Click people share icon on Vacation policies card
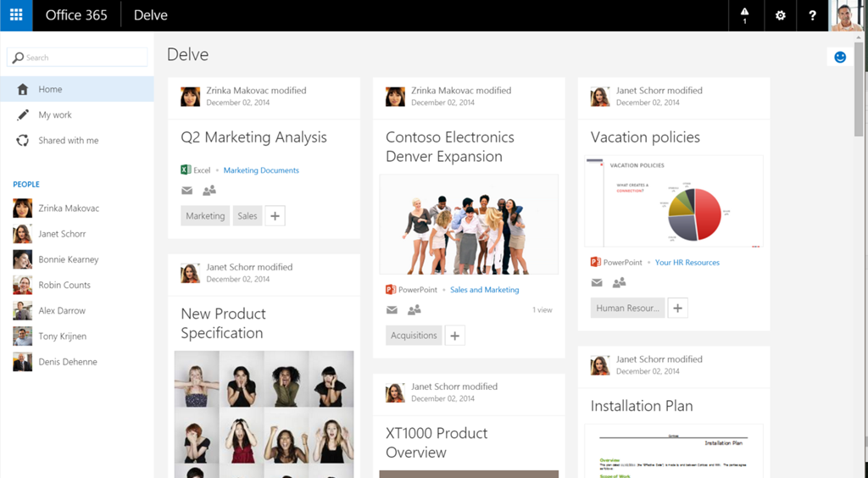Screen dimensions: 868x478 coord(619,283)
